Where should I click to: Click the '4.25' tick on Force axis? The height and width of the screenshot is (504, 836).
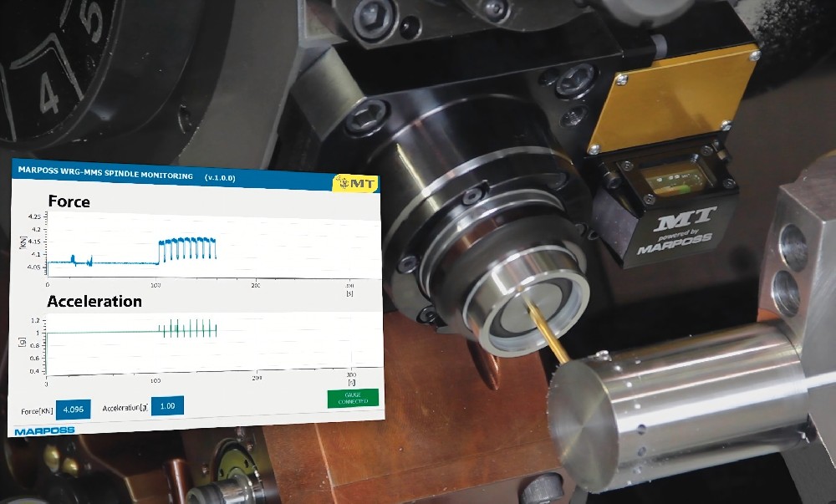[x=34, y=216]
